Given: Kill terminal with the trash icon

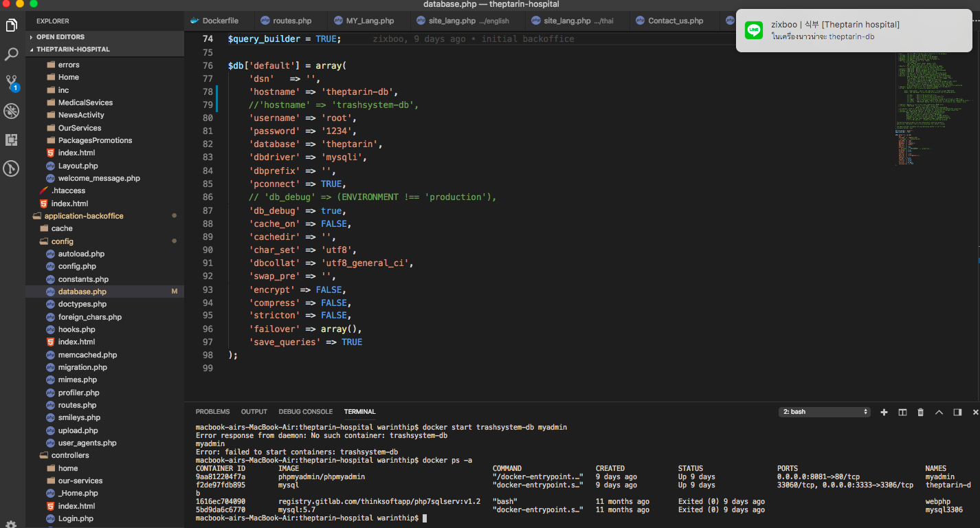Looking at the screenshot, I should [921, 412].
